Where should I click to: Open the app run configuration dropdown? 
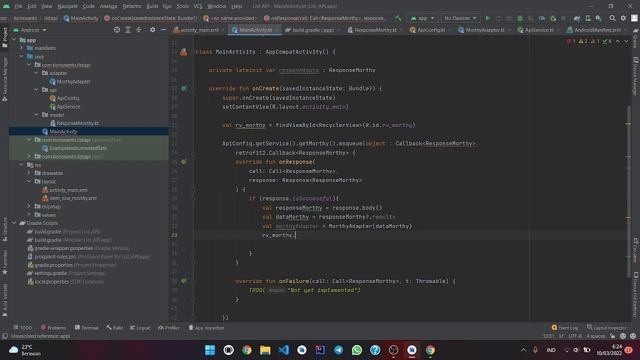(x=422, y=18)
